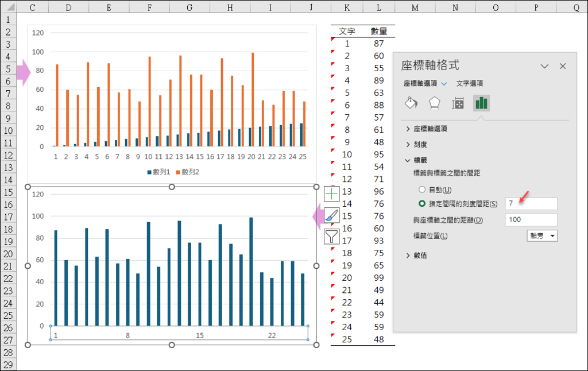Select row 14 header

coord(8,180)
